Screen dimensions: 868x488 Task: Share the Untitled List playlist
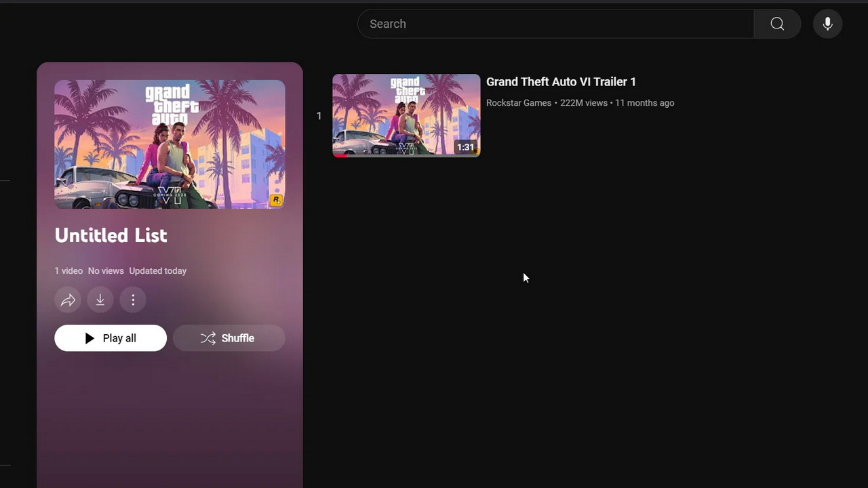point(68,300)
